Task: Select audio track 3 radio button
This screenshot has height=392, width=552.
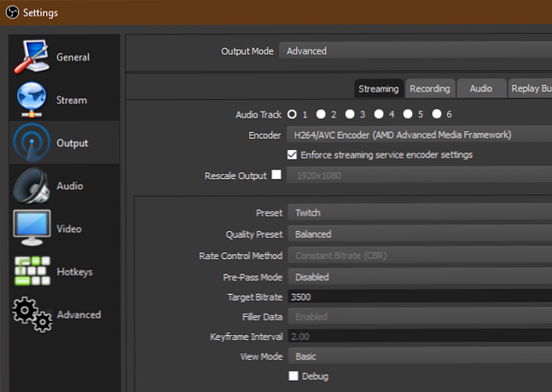Action: (350, 113)
